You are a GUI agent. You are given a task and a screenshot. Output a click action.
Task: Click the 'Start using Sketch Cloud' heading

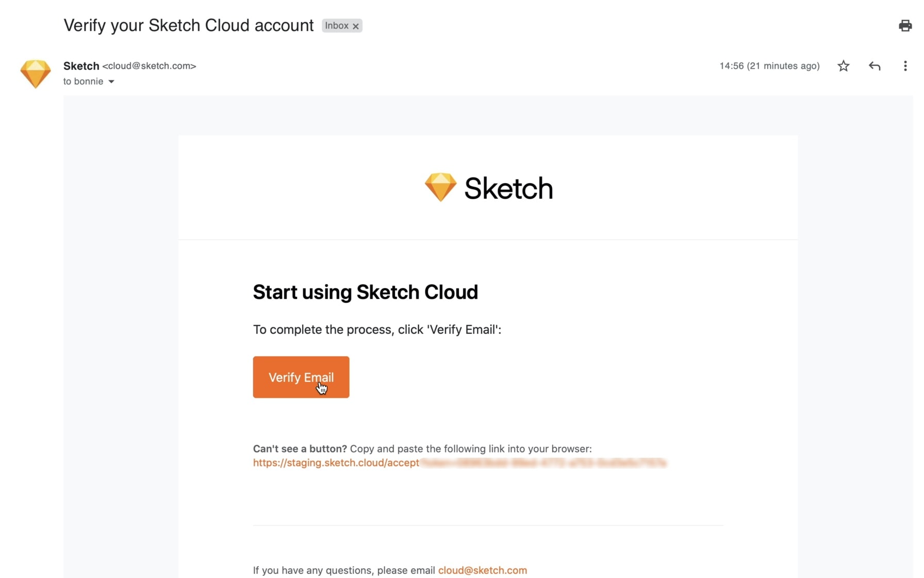click(x=365, y=292)
